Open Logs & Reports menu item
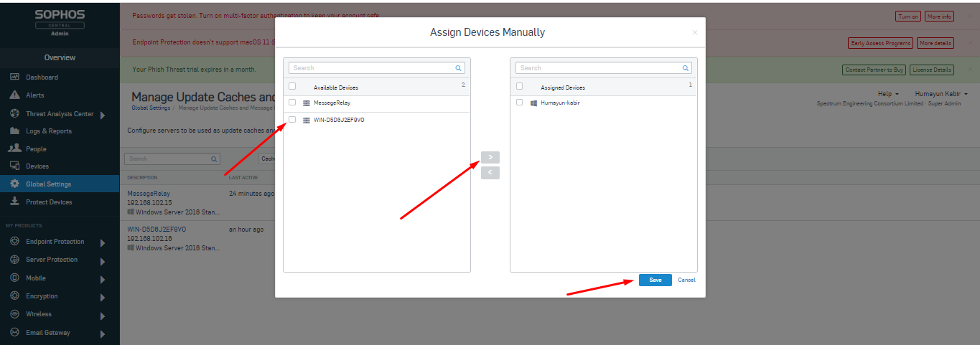This screenshot has height=345, width=980. 49,131
